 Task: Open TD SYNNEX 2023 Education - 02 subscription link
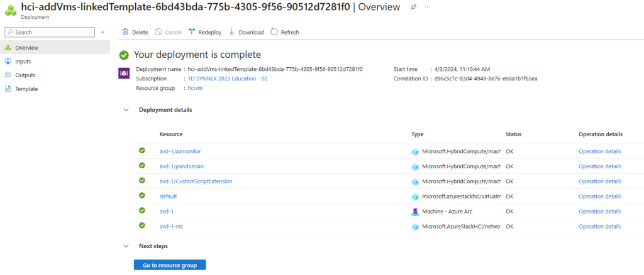(228, 78)
